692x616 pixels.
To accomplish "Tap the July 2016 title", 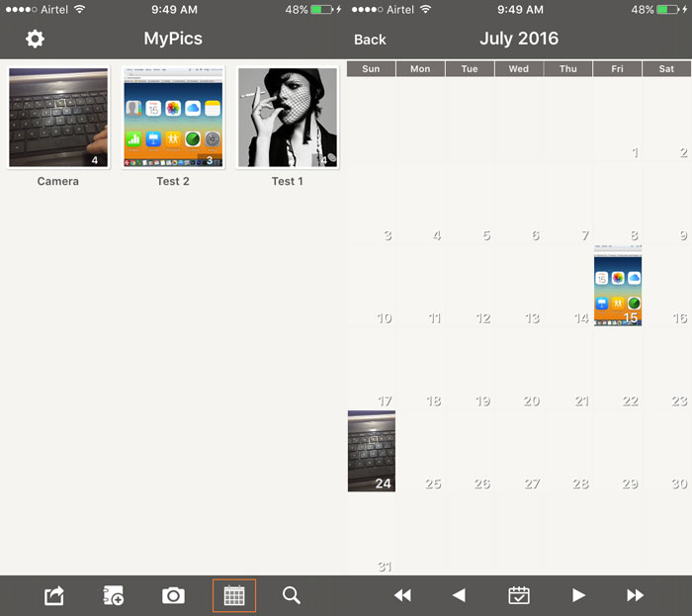I will (519, 40).
